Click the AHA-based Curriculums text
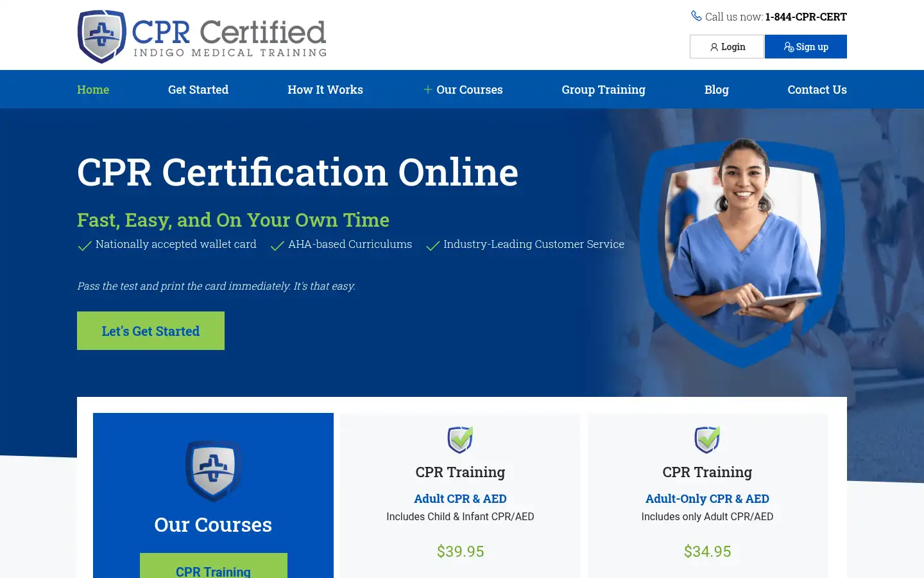The width and height of the screenshot is (924, 578). 350,244
